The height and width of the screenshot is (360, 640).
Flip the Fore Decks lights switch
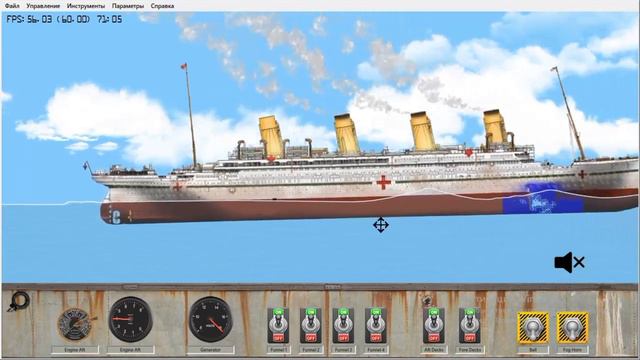[470, 326]
